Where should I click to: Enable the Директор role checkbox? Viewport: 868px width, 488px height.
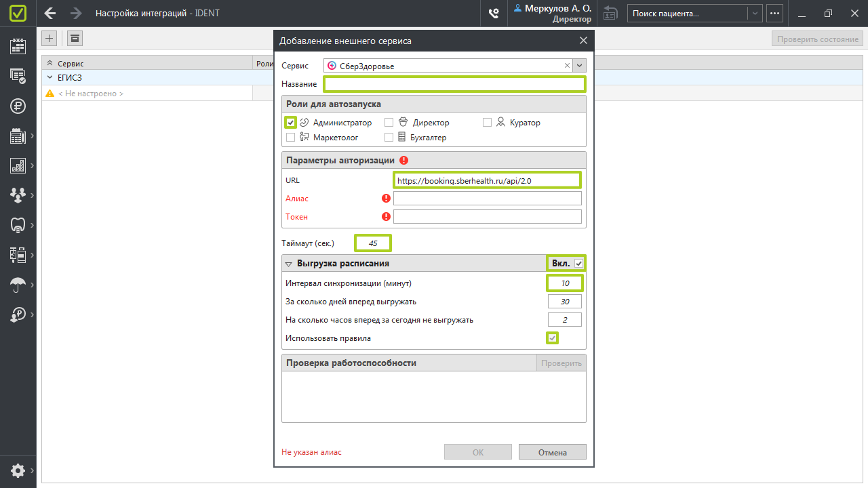[x=389, y=123]
